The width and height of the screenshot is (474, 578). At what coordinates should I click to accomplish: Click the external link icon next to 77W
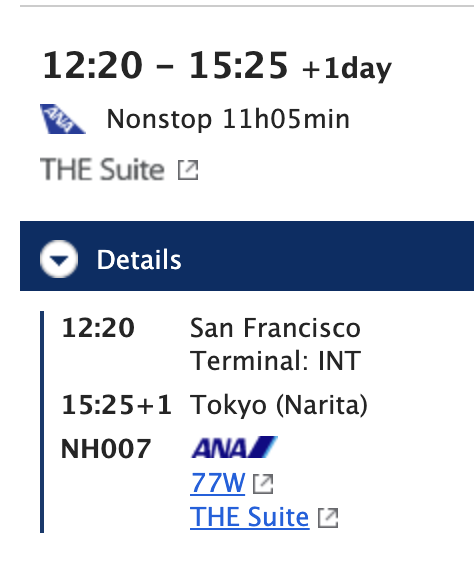click(263, 484)
